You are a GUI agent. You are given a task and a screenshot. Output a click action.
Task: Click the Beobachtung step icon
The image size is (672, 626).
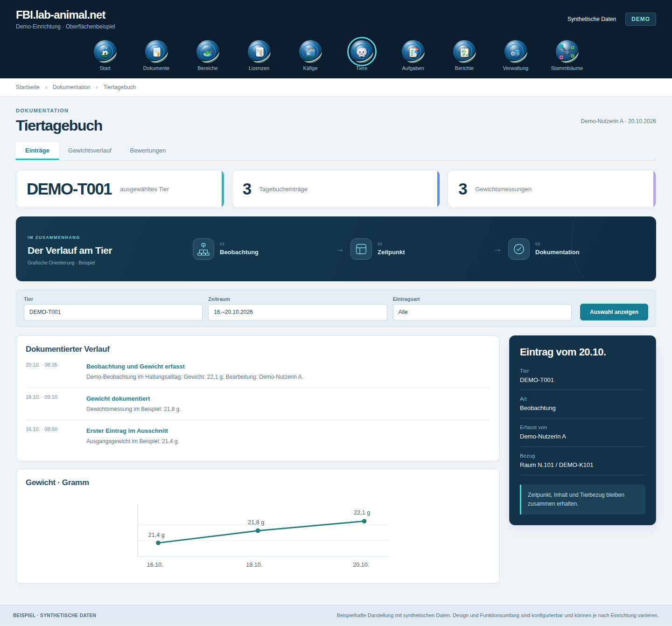pyautogui.click(x=203, y=249)
